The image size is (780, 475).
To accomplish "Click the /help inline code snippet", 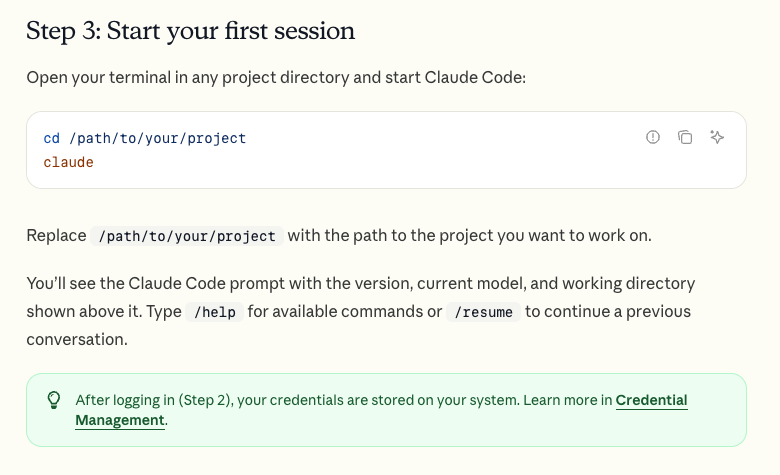I will click(x=214, y=312).
